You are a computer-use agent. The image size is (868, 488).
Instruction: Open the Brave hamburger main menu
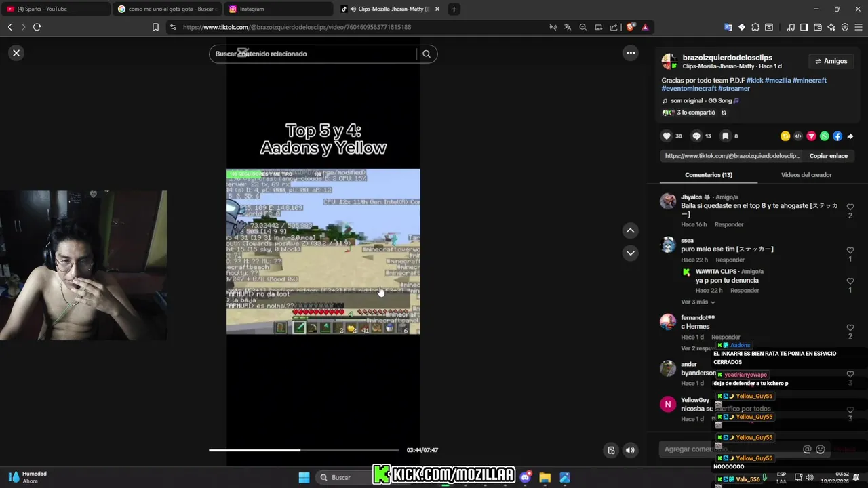859,27
